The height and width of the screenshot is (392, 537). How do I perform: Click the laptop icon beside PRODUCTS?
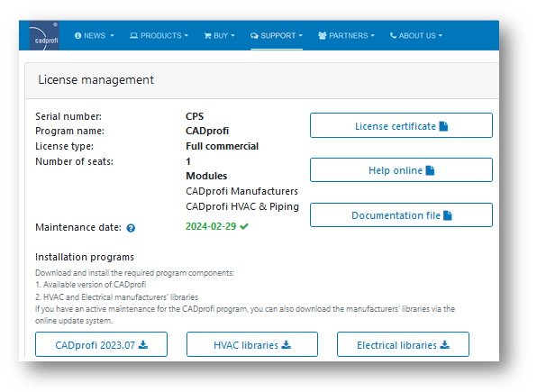coord(133,36)
